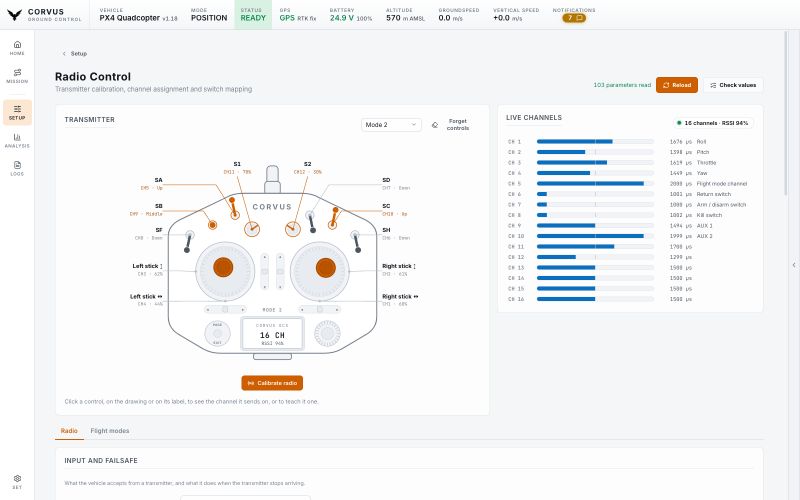This screenshot has width=800, height=500.
Task: Click the Corvus raven logo
Action: point(14,14)
